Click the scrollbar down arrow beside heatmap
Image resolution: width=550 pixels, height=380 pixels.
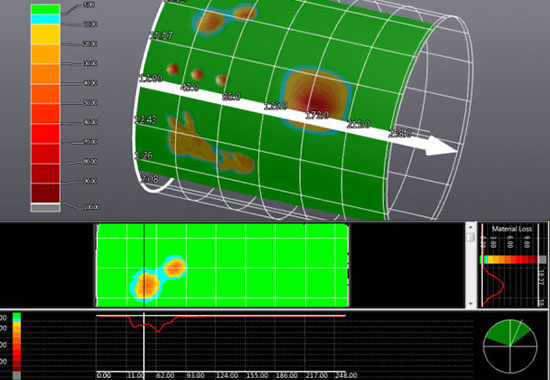[471, 304]
